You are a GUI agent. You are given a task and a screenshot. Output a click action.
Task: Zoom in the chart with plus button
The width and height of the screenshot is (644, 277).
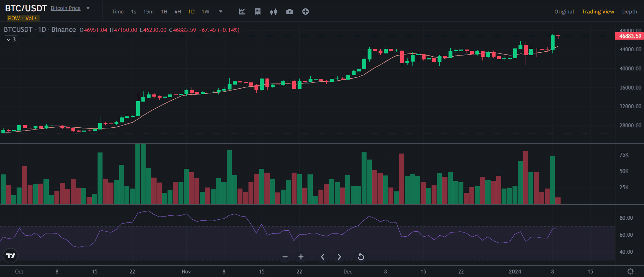(301, 257)
